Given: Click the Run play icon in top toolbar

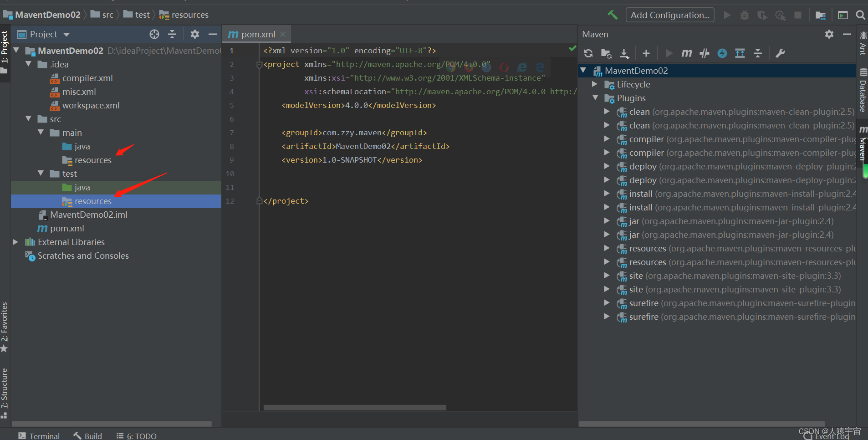Looking at the screenshot, I should [x=727, y=15].
